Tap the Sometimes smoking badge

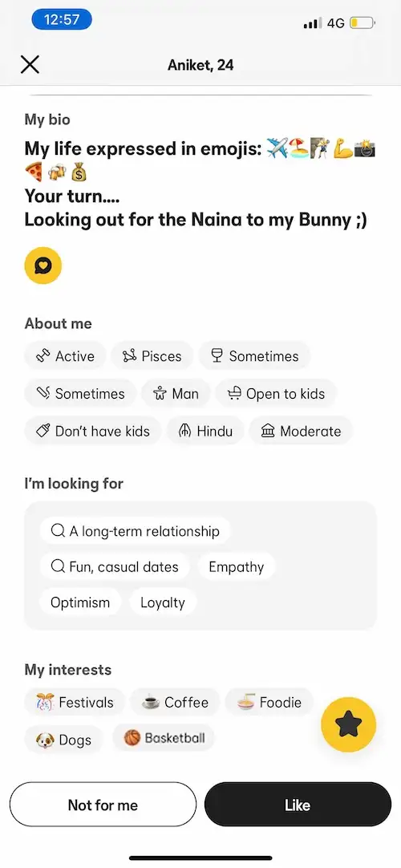[80, 394]
